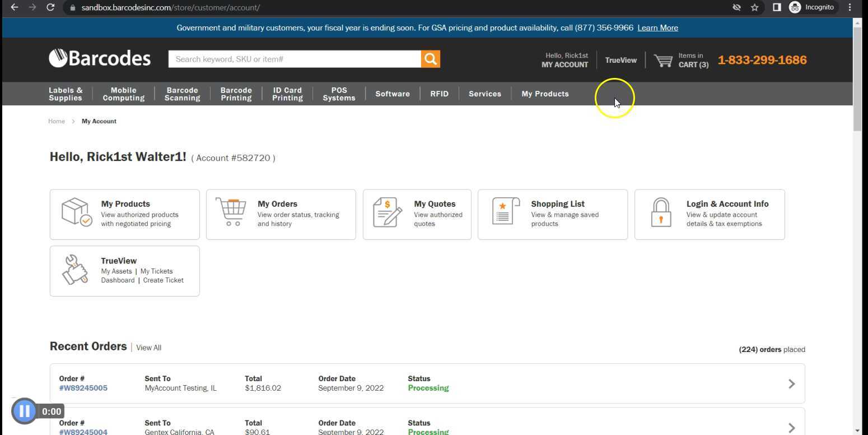This screenshot has height=435, width=868.
Task: Open the shopping cart icon
Action: (x=663, y=61)
